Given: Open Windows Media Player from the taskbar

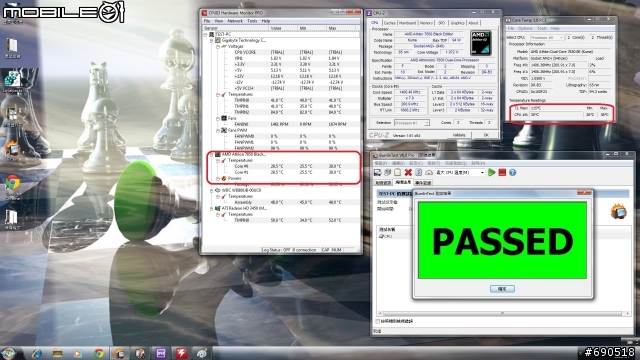Looking at the screenshot, I should 78,353.
